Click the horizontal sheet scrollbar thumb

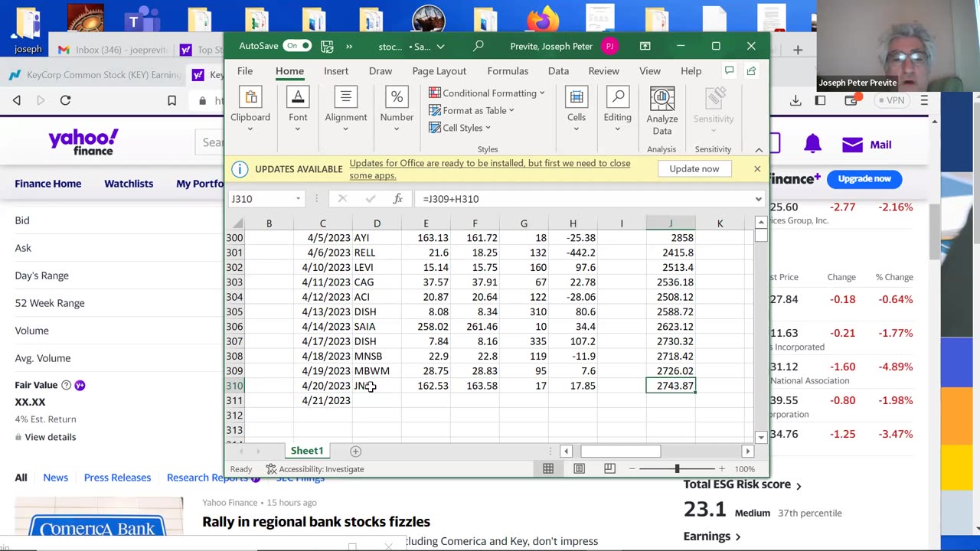point(620,452)
